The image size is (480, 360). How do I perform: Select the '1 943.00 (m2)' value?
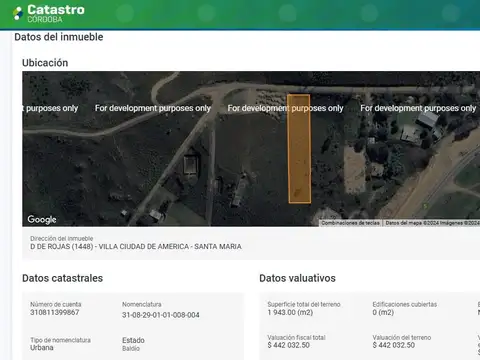290,312
